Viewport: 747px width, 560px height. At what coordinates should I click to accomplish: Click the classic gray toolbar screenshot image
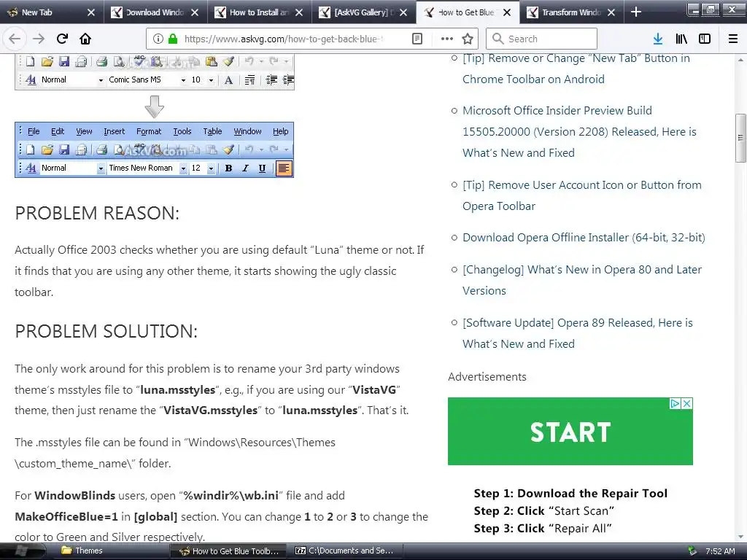click(155, 71)
